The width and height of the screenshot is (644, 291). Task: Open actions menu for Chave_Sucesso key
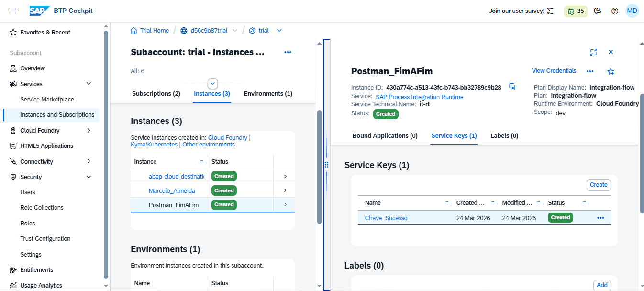tap(600, 218)
